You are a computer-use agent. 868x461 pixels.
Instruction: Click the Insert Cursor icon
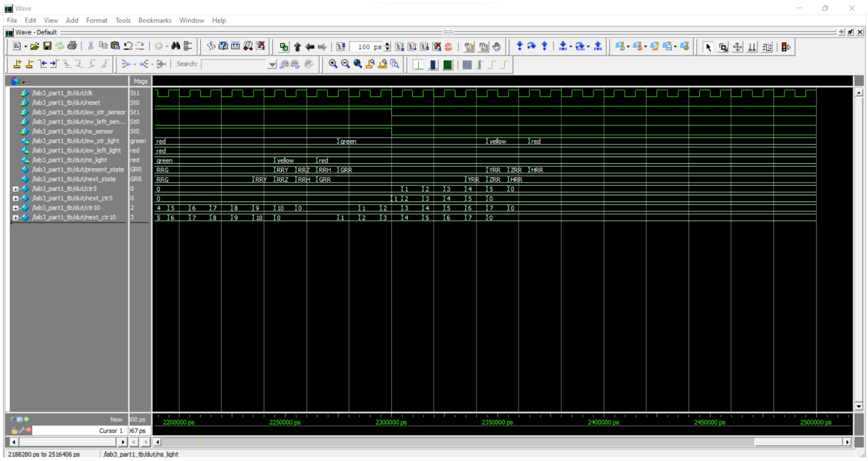tap(18, 64)
